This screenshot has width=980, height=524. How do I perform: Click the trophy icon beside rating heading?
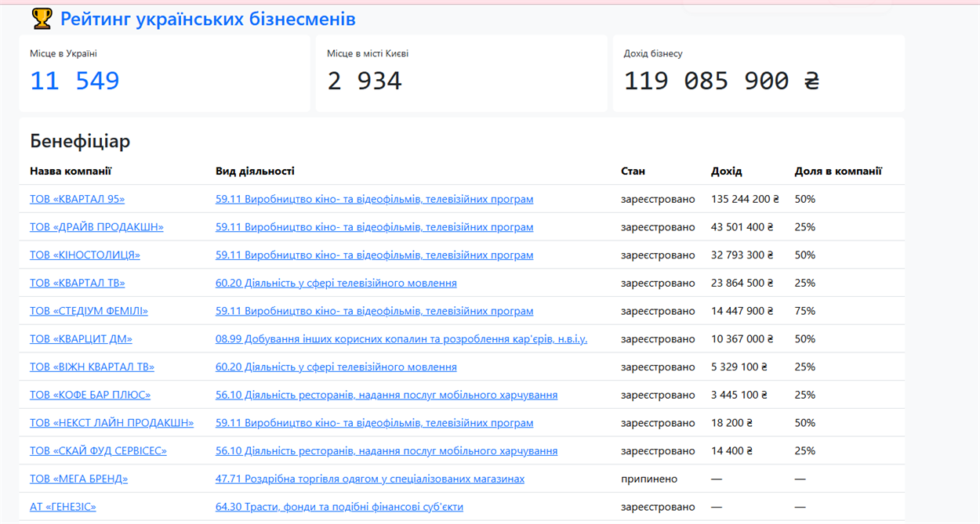tap(42, 19)
